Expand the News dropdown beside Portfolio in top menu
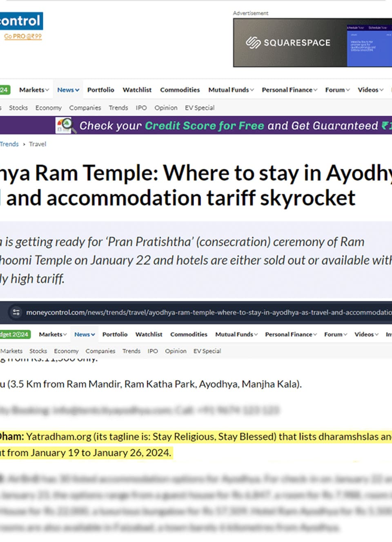392x542 pixels. click(x=68, y=90)
